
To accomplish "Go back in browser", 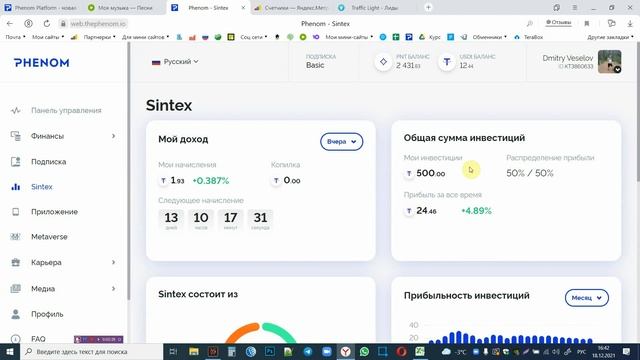I will point(10,24).
